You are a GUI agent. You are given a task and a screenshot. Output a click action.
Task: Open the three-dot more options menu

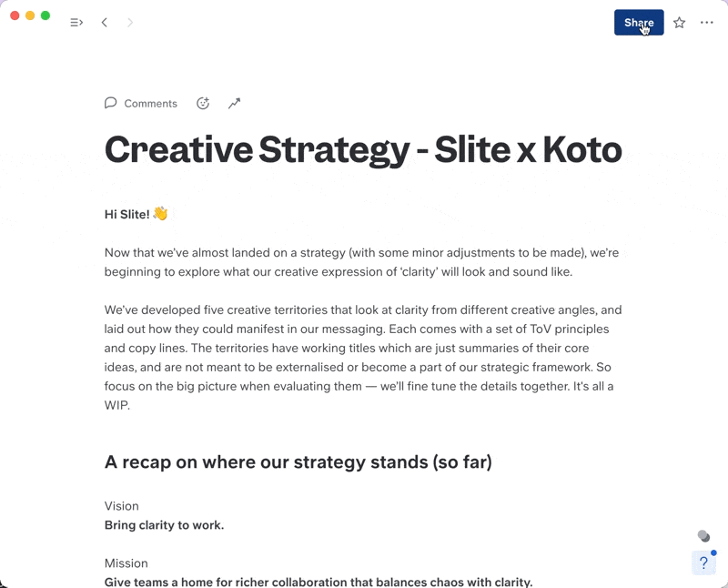click(x=707, y=22)
